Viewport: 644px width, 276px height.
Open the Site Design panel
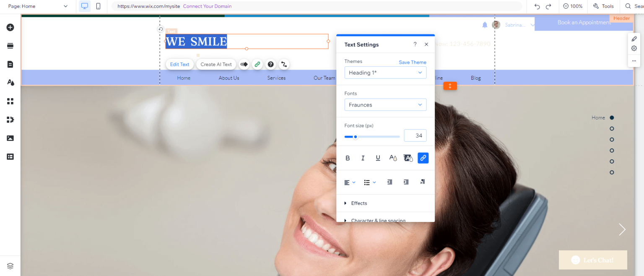10,82
